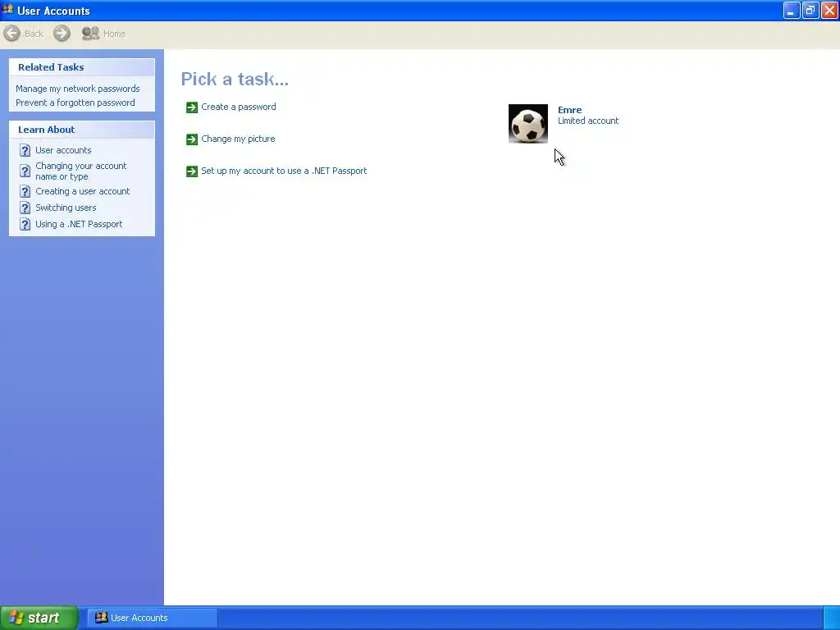Close the User Accounts window
Image resolution: width=840 pixels, height=630 pixels.
[830, 10]
